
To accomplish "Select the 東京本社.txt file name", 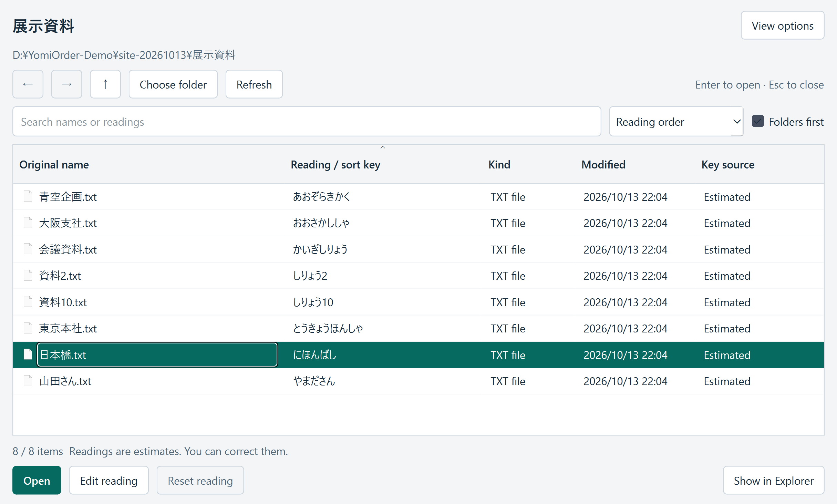I will coord(68,328).
